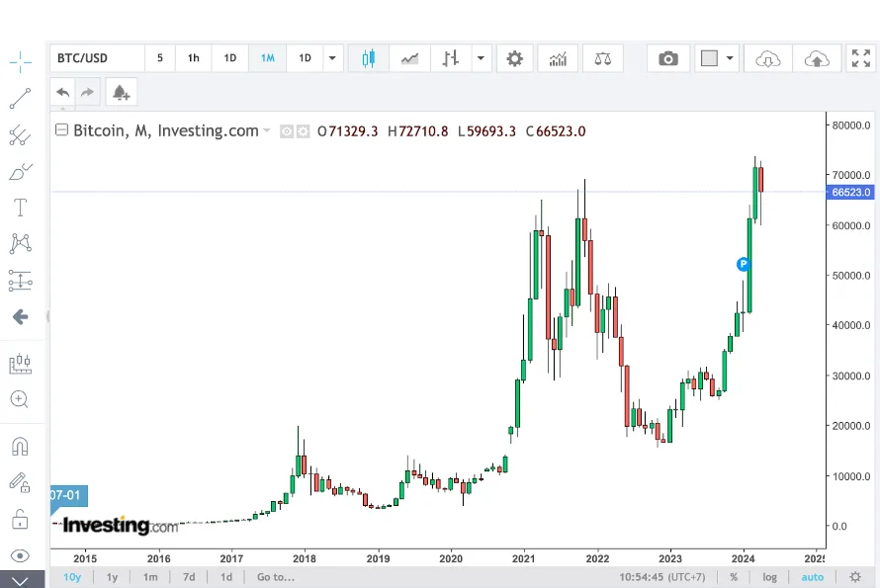
Task: Select the 1D button next to interval dropdown
Action: [305, 57]
